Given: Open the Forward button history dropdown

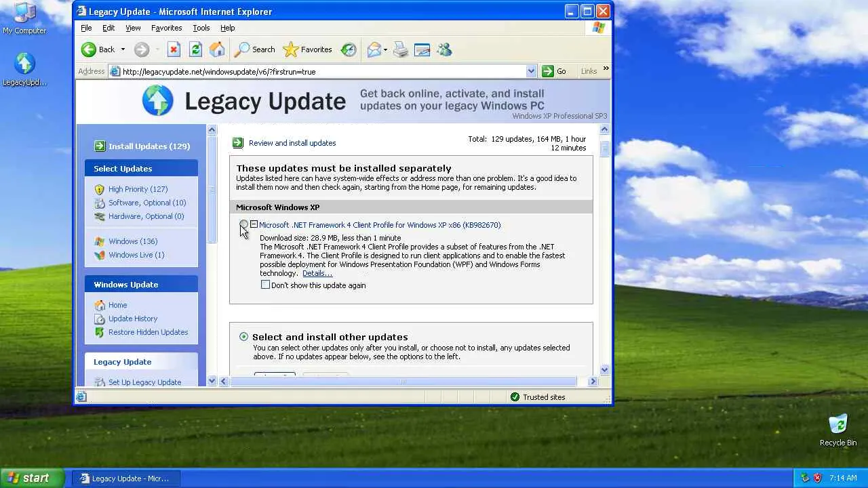Looking at the screenshot, I should 157,49.
